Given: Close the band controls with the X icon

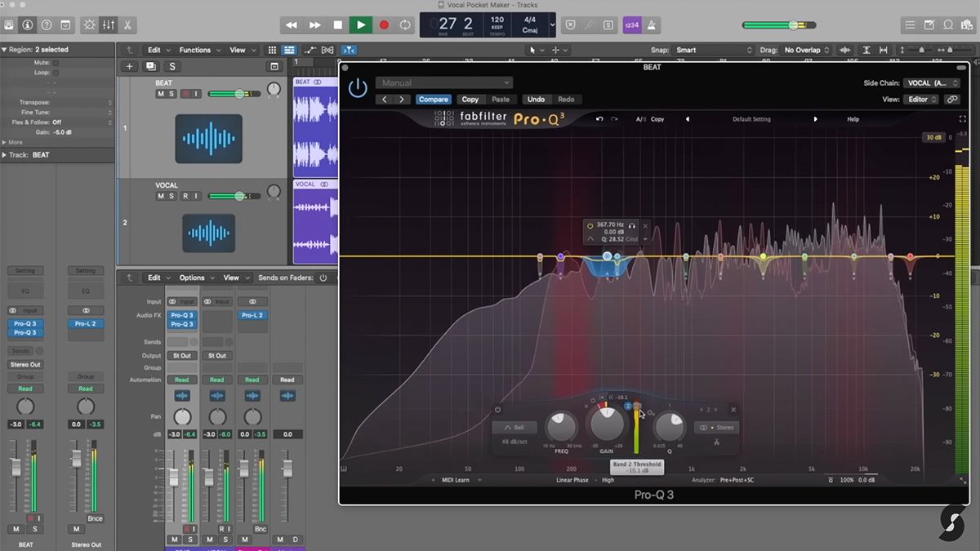Looking at the screenshot, I should [733, 410].
